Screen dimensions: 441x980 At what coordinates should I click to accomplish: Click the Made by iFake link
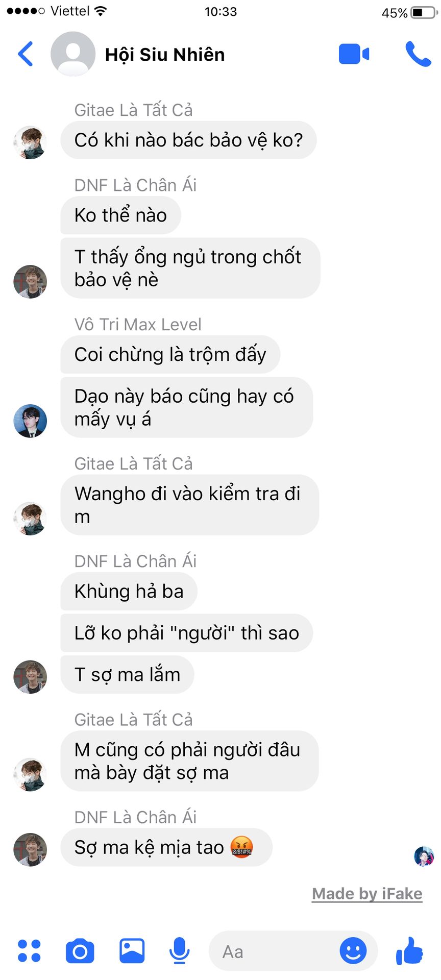(x=367, y=894)
